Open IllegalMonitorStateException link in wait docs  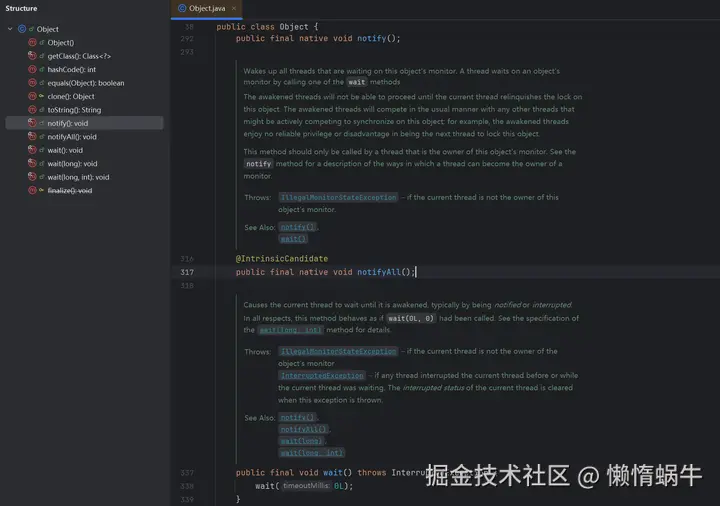(x=338, y=351)
